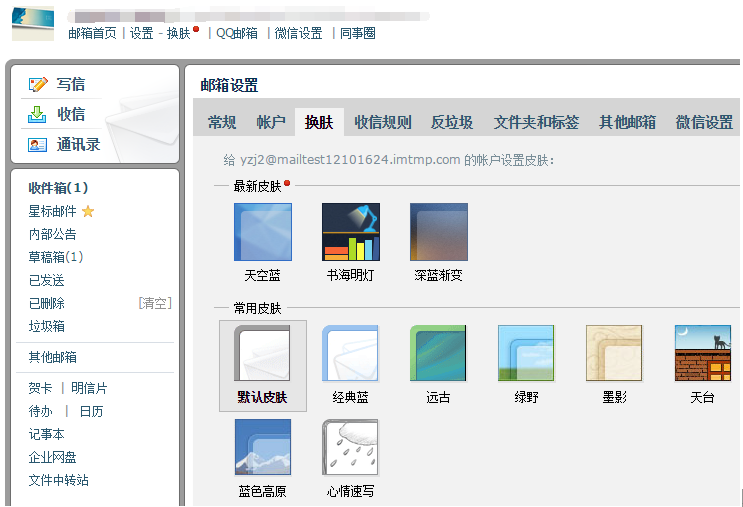Click the star icon beside 星标邮件
Viewport: 743px width, 507px height.
coord(88,212)
